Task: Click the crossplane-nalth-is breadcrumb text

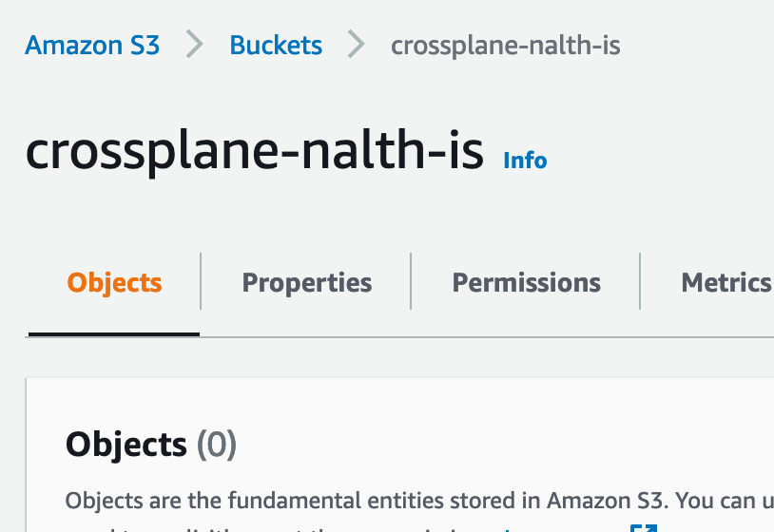Action: (505, 45)
